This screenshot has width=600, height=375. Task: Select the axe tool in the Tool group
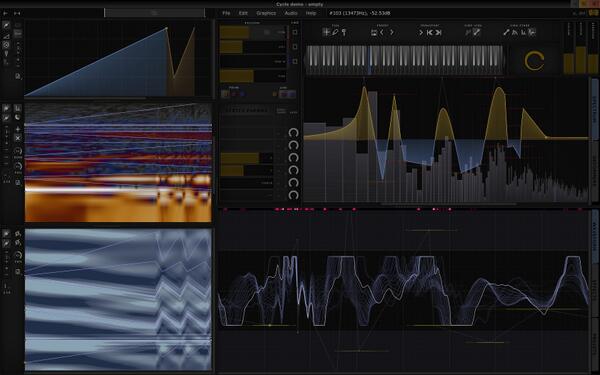(344, 32)
